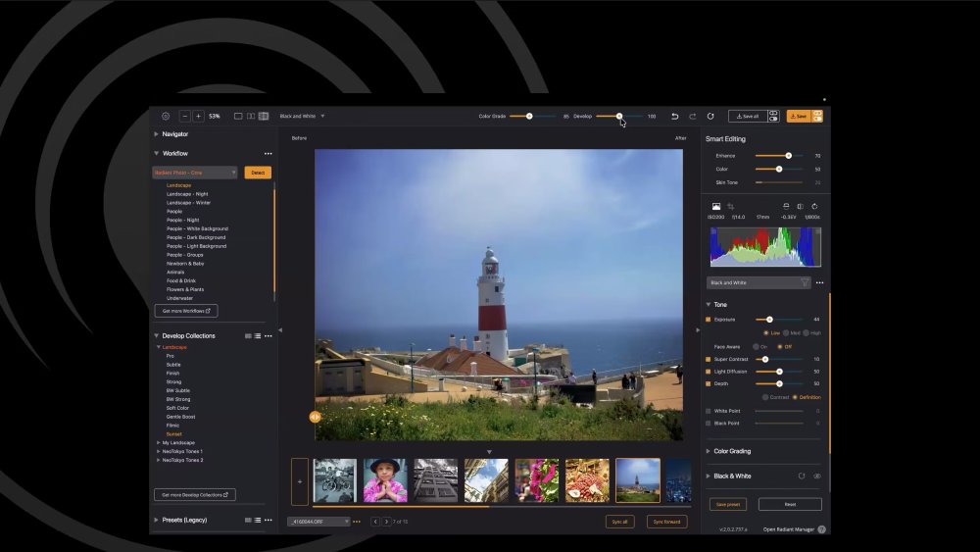980x552 pixels.
Task: Select the Contrast radio button under Depth
Action: tap(765, 397)
